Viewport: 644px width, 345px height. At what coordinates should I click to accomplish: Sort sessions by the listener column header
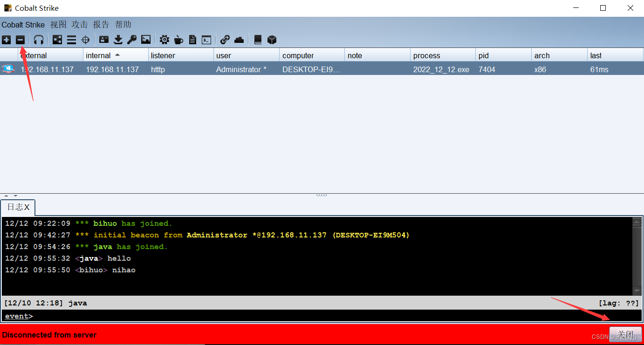click(181, 55)
